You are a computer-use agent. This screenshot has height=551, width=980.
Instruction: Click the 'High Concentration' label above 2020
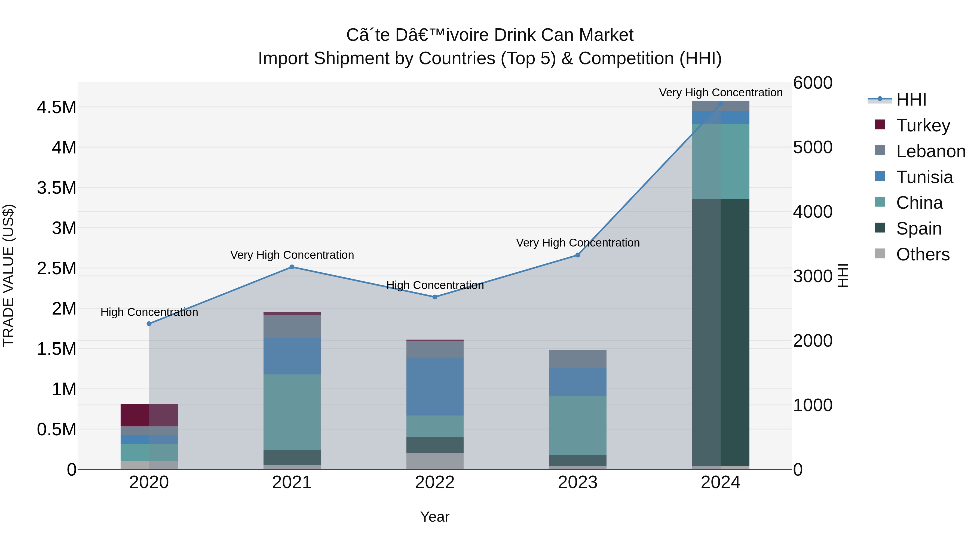tap(149, 312)
